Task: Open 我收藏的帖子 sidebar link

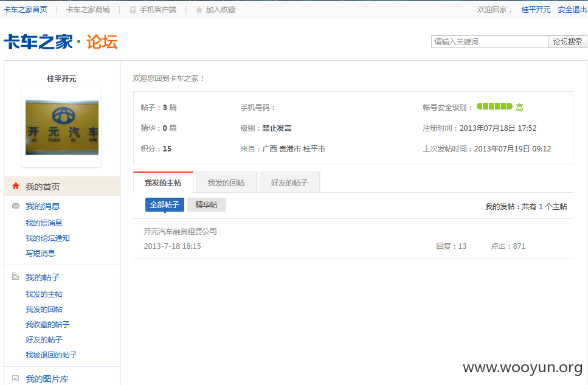Action: point(47,325)
